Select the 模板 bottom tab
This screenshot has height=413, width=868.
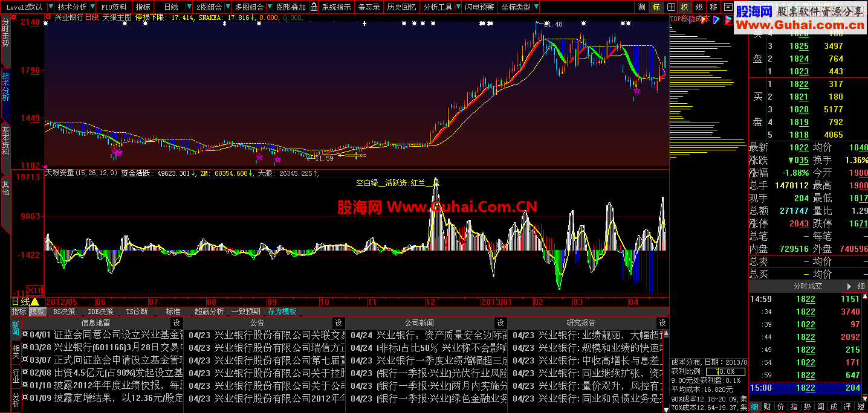click(37, 312)
